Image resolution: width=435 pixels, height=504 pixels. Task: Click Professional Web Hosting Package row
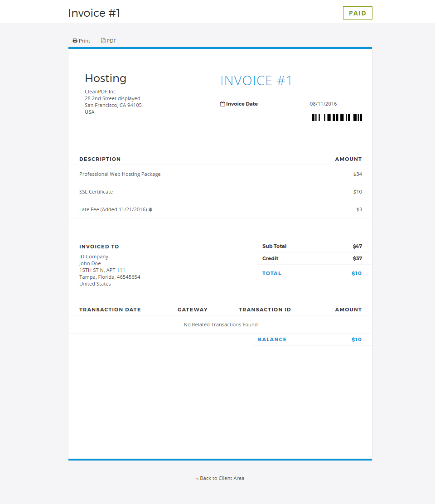[x=120, y=174]
